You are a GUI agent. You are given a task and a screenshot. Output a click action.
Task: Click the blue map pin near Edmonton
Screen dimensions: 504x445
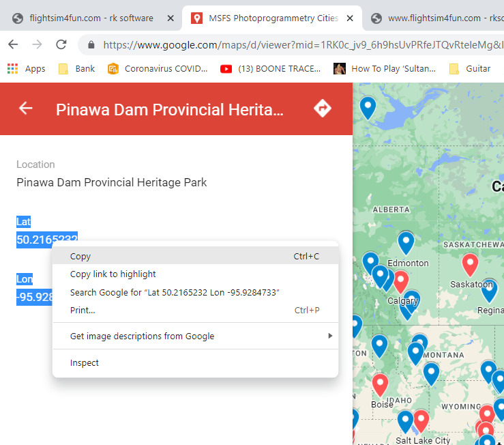(406, 241)
